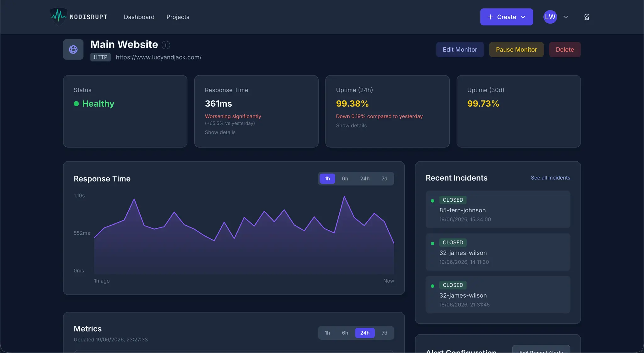644x353 pixels.
Task: Select 24h range in Metrics section
Action: coord(365,333)
